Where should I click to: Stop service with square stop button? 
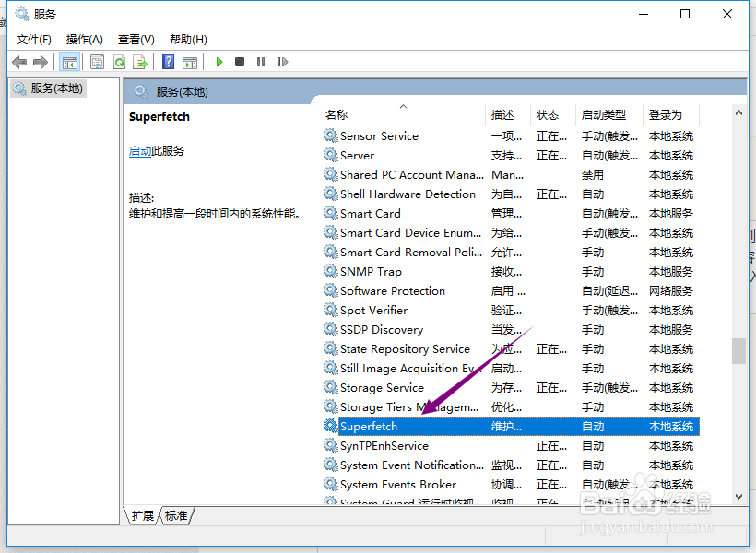pyautogui.click(x=240, y=62)
